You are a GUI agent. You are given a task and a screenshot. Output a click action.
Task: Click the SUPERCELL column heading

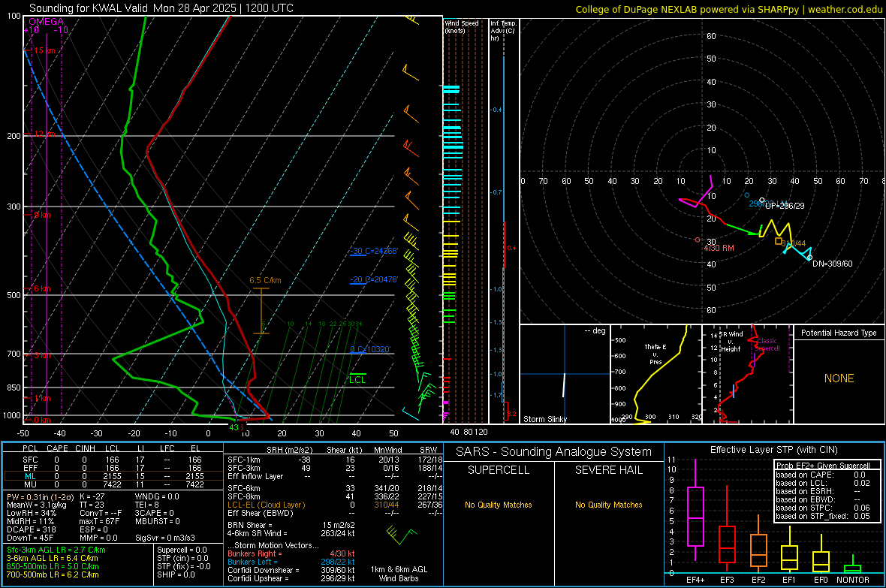499,470
